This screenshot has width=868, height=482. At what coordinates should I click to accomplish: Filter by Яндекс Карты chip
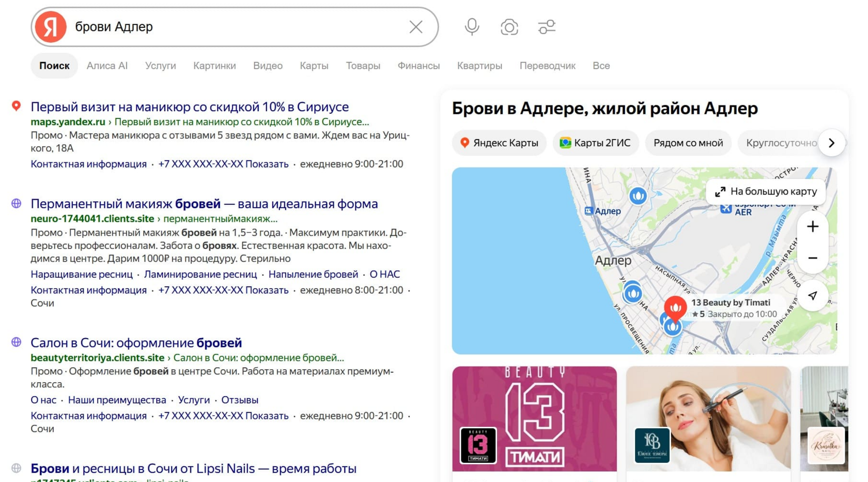click(x=499, y=143)
